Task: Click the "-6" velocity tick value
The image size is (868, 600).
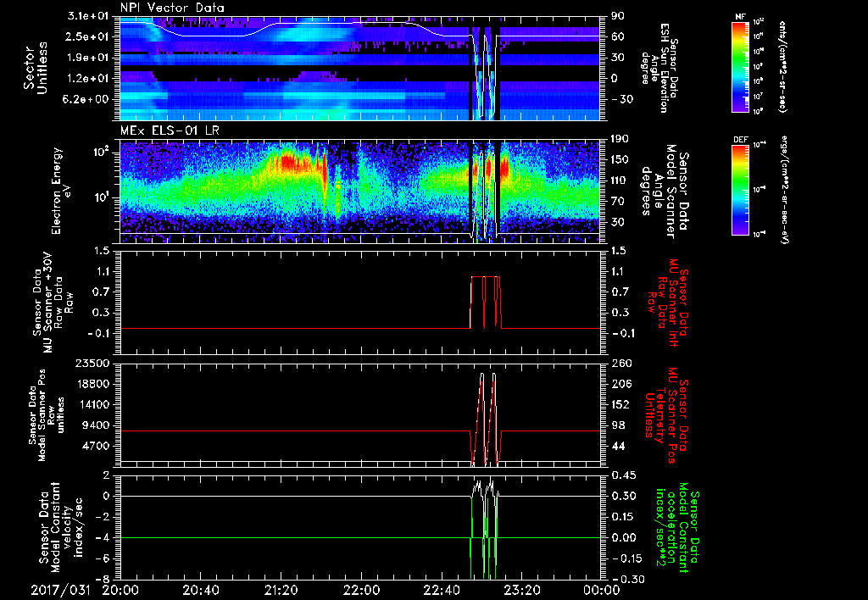Action: click(103, 558)
